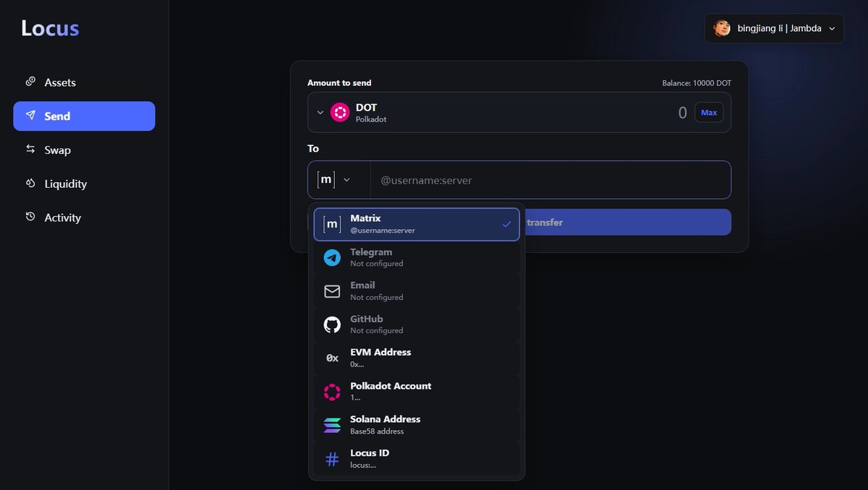Image resolution: width=868 pixels, height=490 pixels.
Task: Click the Assets sidebar icon
Action: click(30, 82)
